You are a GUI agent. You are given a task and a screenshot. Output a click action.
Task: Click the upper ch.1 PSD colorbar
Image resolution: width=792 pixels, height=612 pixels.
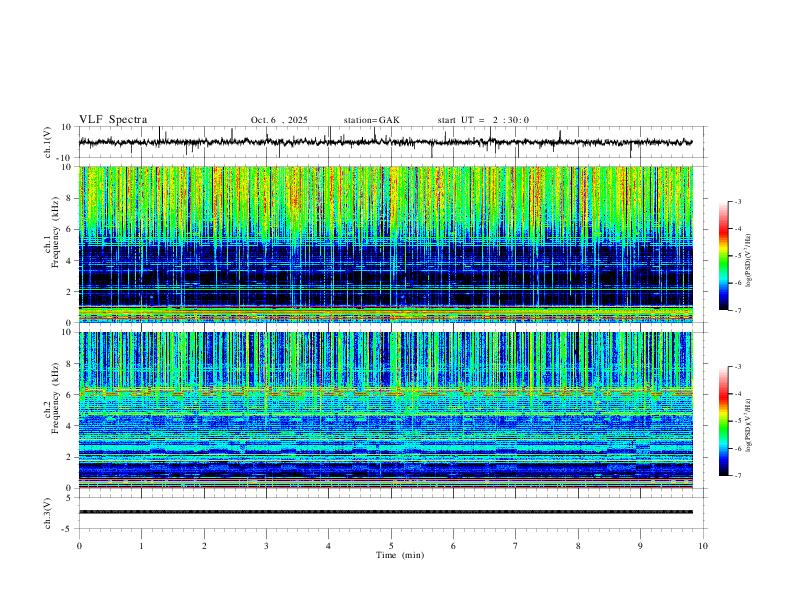pos(724,256)
